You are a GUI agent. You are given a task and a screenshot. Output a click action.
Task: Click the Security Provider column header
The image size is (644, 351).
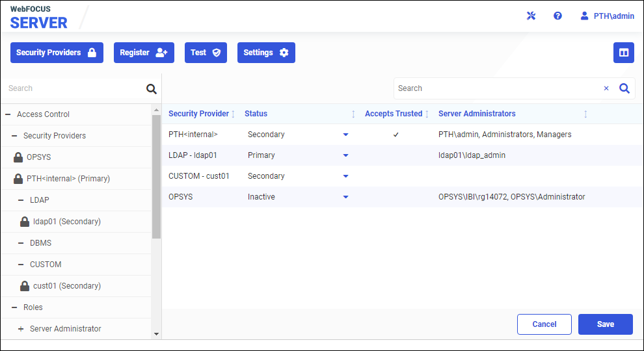(199, 114)
